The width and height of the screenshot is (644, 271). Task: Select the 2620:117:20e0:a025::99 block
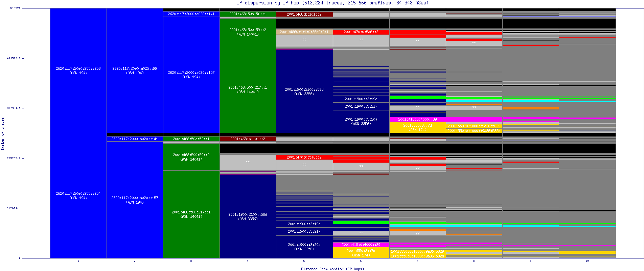tap(135, 70)
